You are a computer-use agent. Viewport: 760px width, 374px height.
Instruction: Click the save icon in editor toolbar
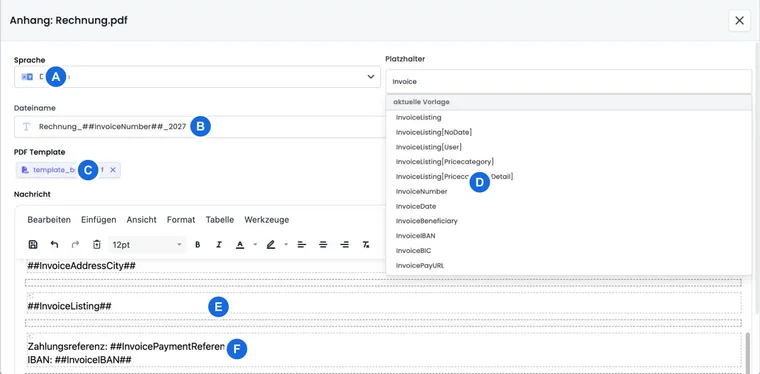pyautogui.click(x=33, y=245)
